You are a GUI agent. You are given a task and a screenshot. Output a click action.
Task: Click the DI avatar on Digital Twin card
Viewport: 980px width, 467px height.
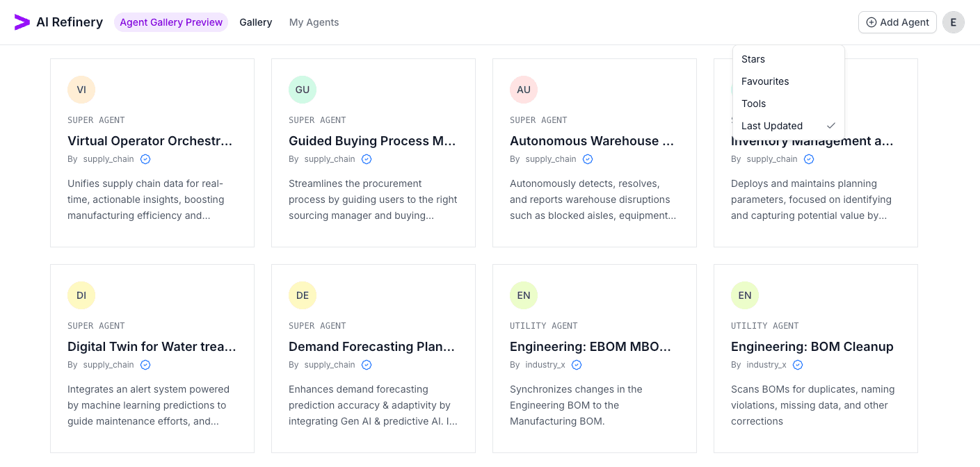[81, 295]
